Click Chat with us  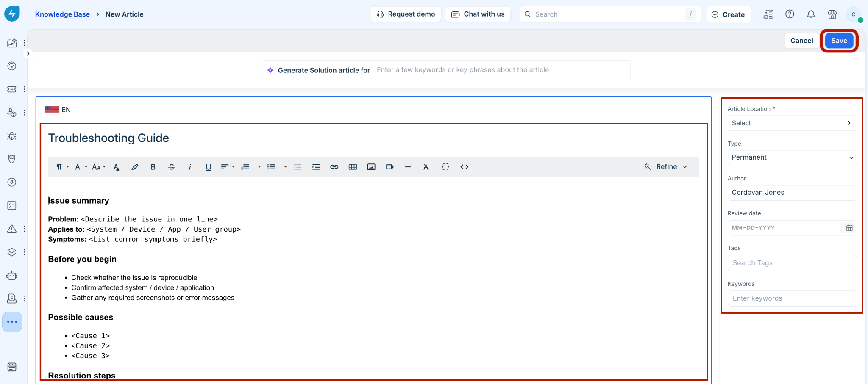478,14
